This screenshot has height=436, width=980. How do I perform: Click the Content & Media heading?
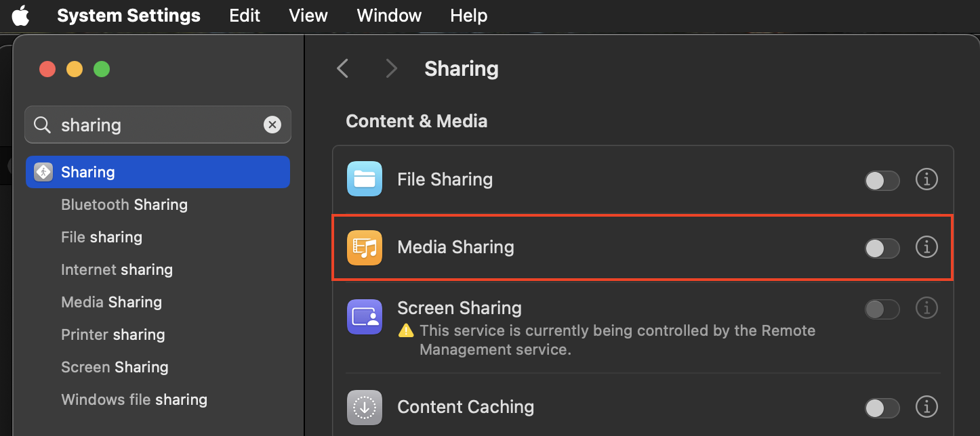pyautogui.click(x=416, y=121)
